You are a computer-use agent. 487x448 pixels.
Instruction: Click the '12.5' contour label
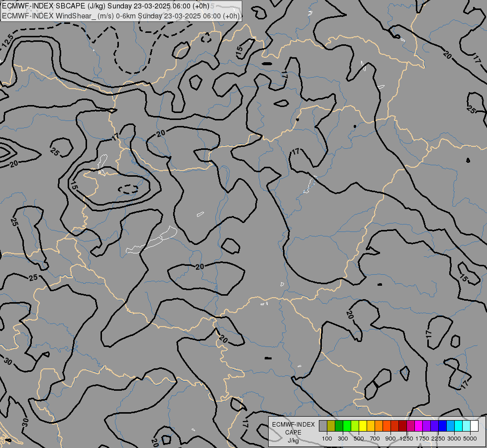point(7,41)
